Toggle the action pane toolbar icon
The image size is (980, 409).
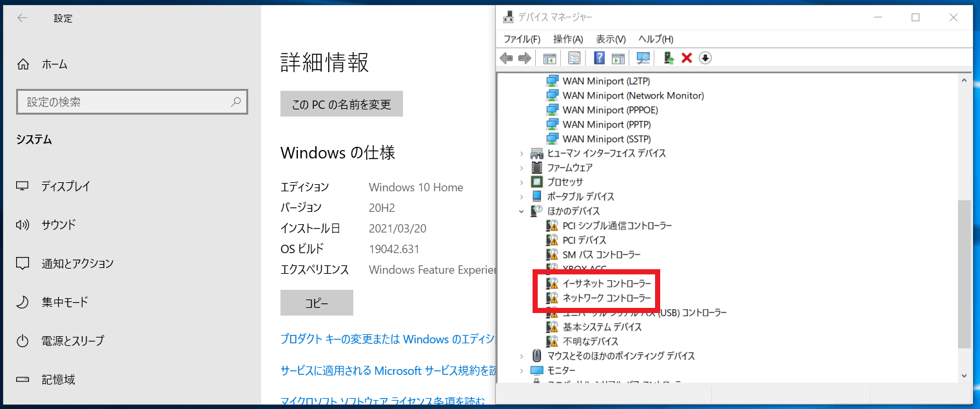[x=618, y=59]
